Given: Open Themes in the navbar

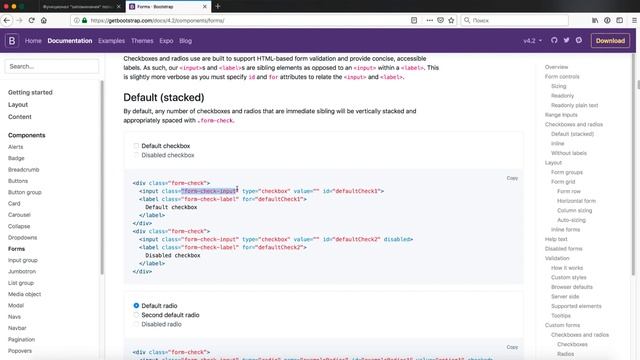Looking at the screenshot, I should click(142, 41).
